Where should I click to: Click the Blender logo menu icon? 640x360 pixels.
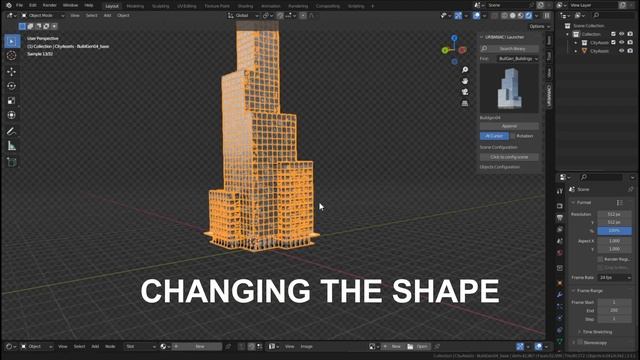click(x=9, y=5)
